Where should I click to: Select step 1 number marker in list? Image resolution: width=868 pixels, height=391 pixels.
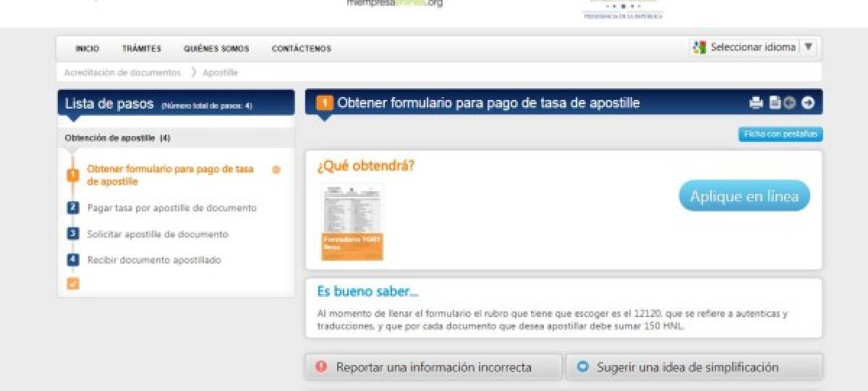point(72,175)
